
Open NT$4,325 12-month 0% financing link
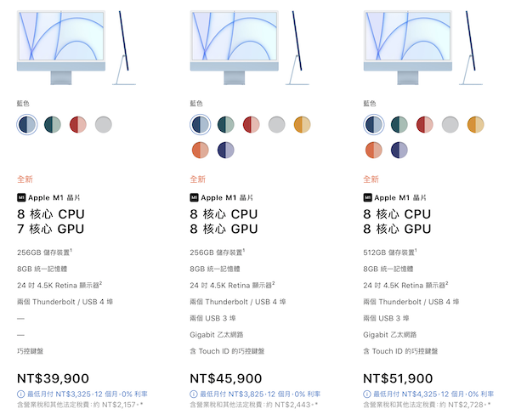pos(433,394)
